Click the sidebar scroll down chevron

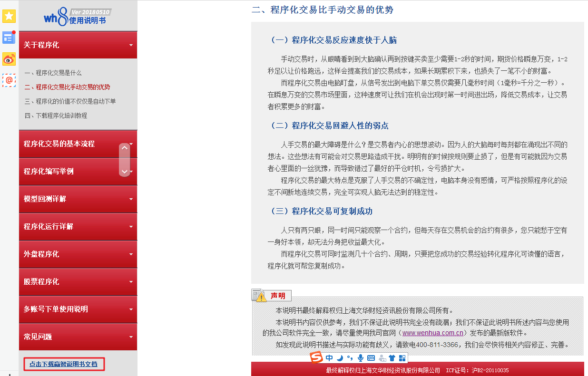pyautogui.click(x=125, y=171)
